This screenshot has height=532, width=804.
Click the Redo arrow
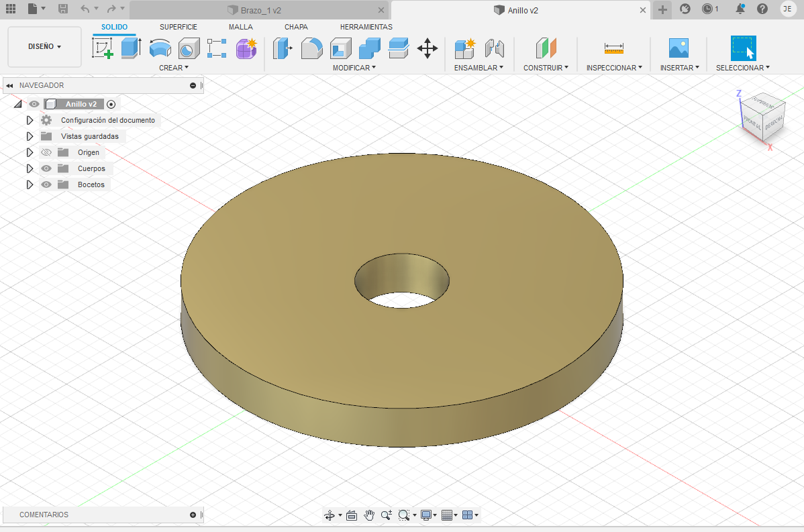tap(111, 9)
